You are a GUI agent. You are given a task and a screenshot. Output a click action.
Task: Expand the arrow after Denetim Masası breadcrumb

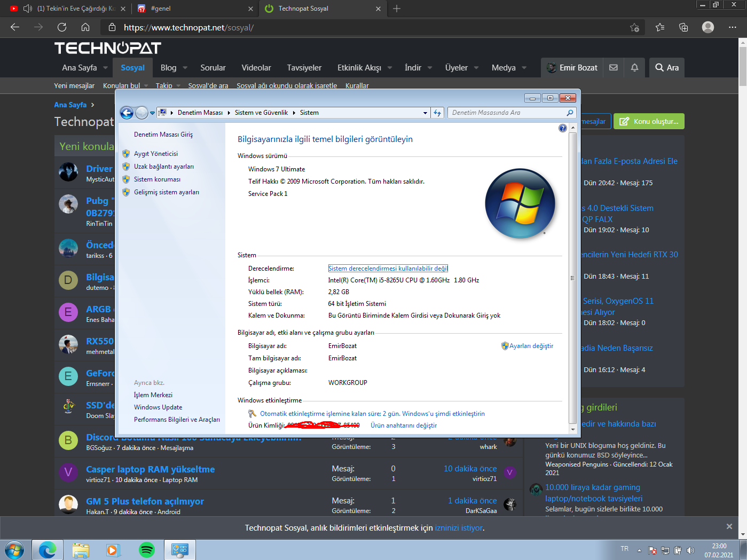[229, 113]
